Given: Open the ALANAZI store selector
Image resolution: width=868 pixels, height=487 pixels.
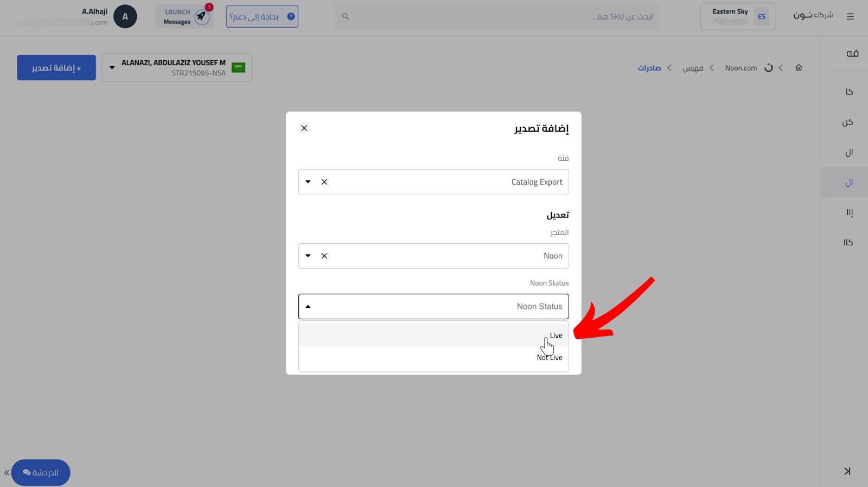Looking at the screenshot, I should click(177, 68).
